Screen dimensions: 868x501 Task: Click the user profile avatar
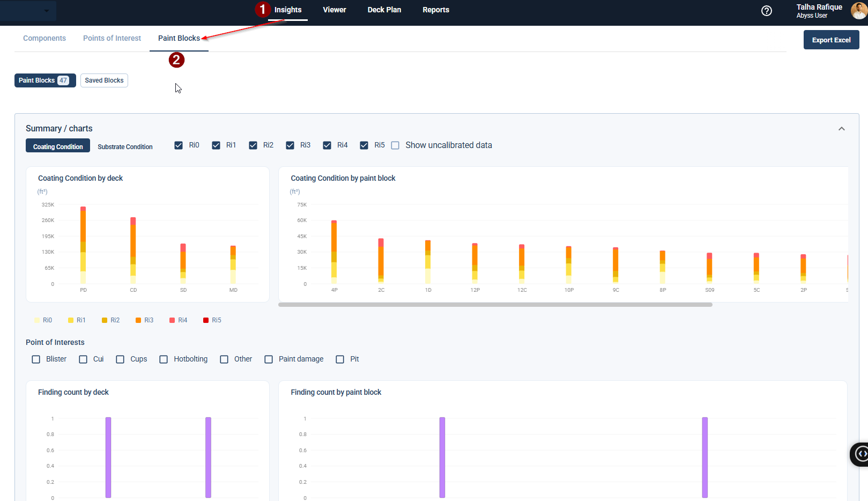pos(859,11)
